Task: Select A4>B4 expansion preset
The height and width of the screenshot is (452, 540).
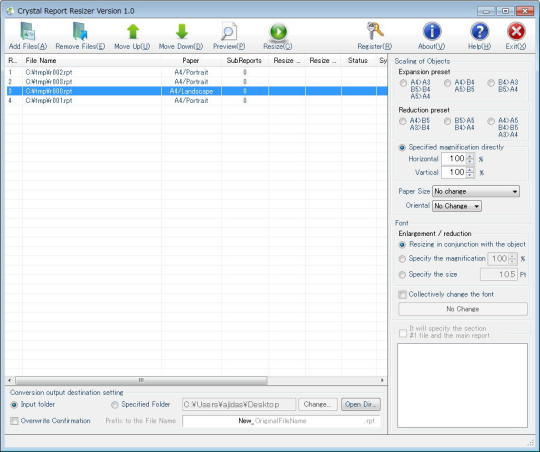Action: click(x=447, y=83)
